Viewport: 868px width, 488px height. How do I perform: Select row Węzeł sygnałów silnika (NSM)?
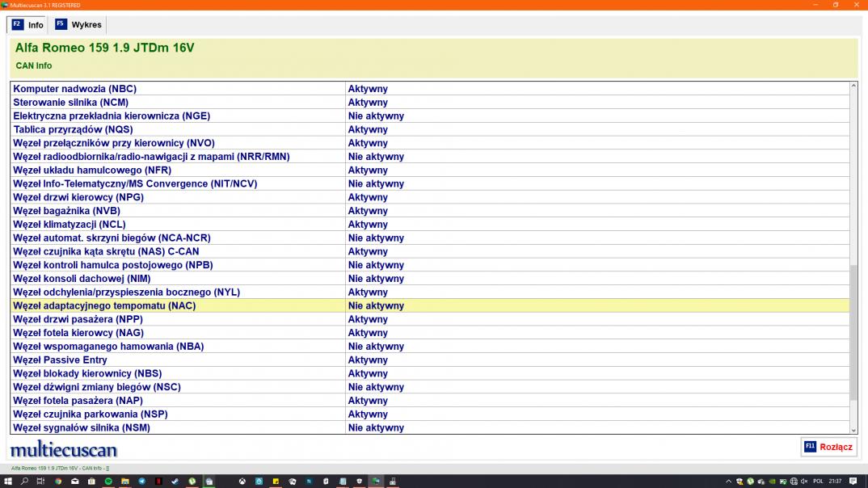430,427
